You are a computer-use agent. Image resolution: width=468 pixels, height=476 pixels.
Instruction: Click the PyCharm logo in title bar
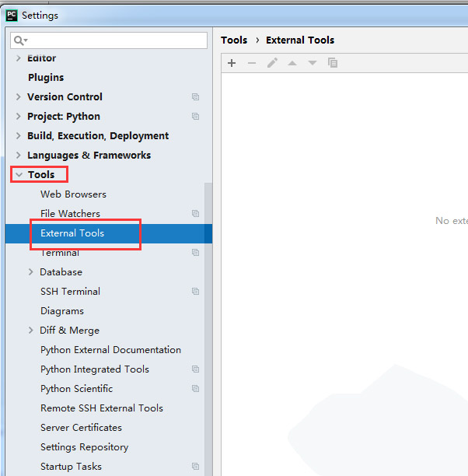pos(12,16)
